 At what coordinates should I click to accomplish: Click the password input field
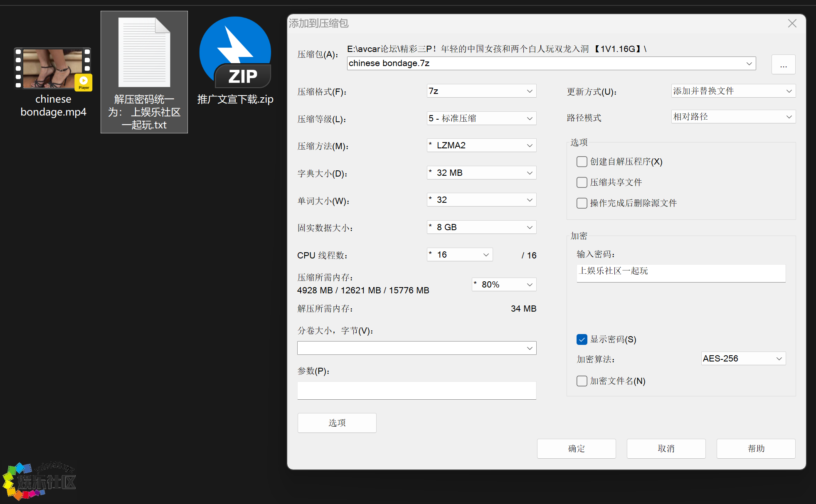[681, 273]
